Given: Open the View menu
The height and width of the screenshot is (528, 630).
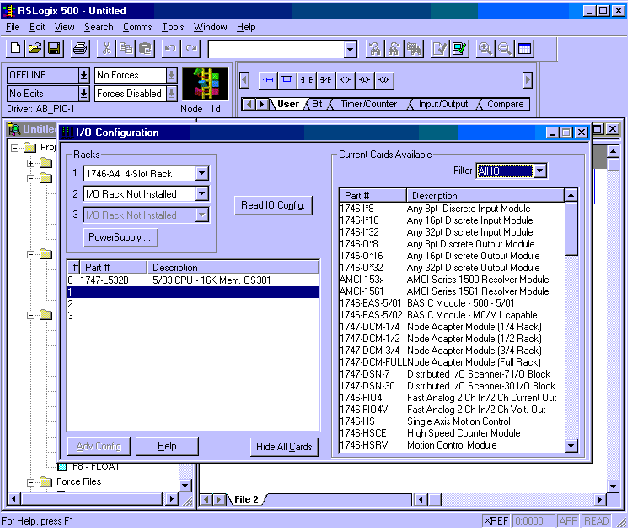Looking at the screenshot, I should click(64, 27).
